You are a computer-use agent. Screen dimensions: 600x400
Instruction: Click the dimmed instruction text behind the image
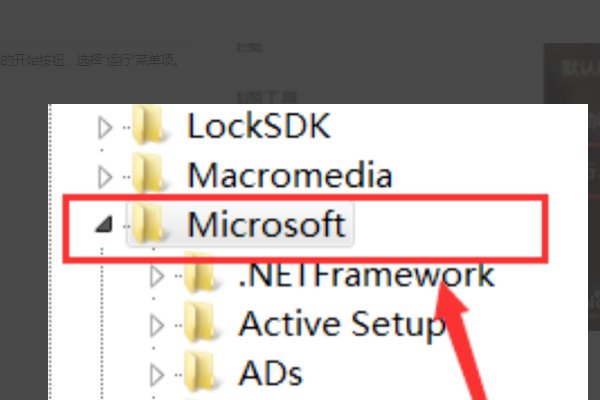(89, 60)
